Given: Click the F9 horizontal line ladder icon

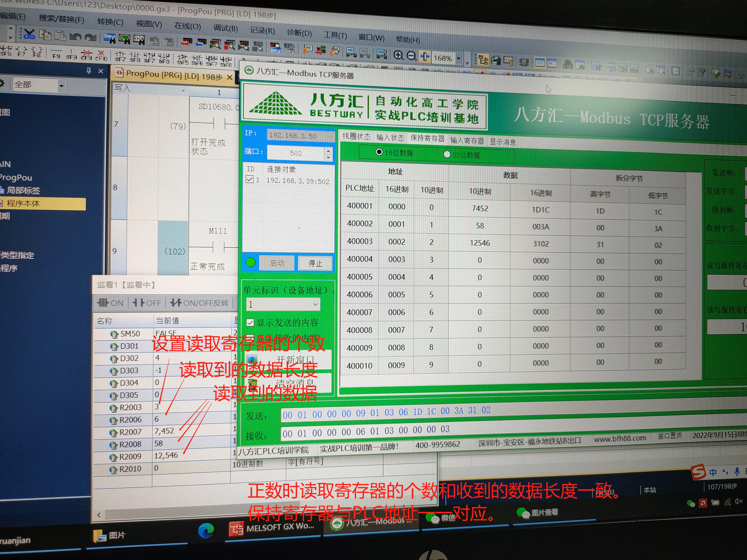Looking at the screenshot, I should coord(56,54).
